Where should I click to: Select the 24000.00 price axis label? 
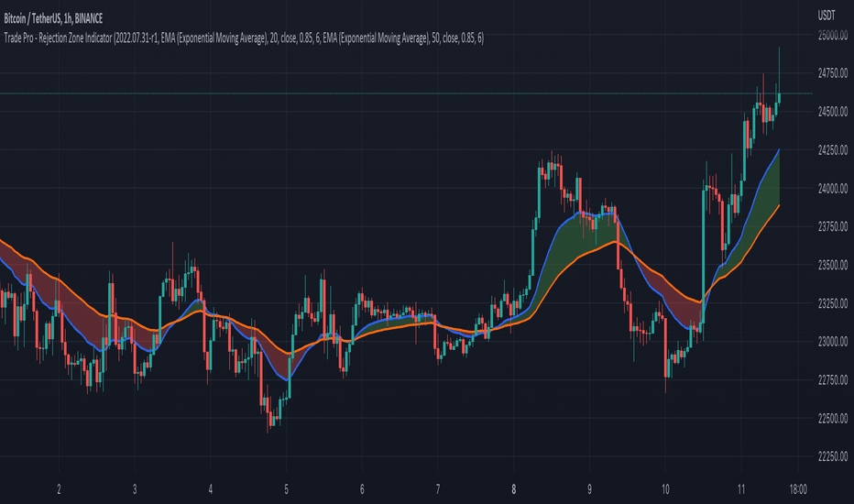pyautogui.click(x=832, y=189)
